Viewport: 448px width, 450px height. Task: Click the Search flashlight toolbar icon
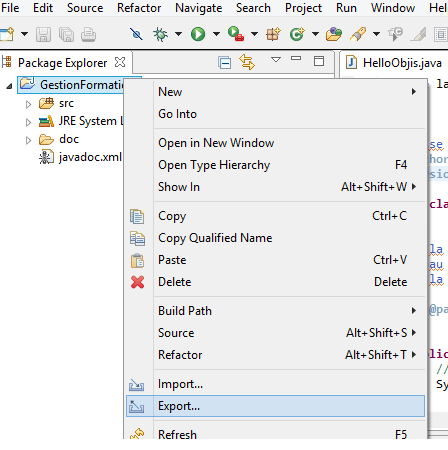click(358, 34)
